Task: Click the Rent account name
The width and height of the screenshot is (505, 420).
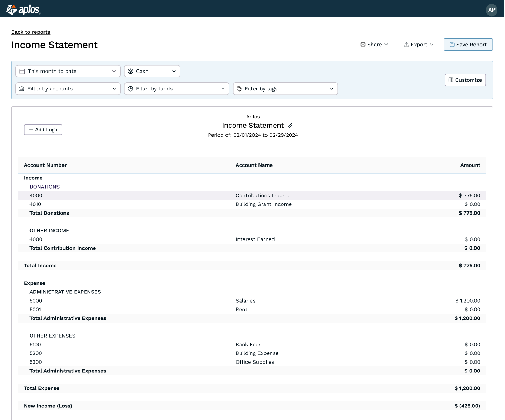Action: point(242,310)
